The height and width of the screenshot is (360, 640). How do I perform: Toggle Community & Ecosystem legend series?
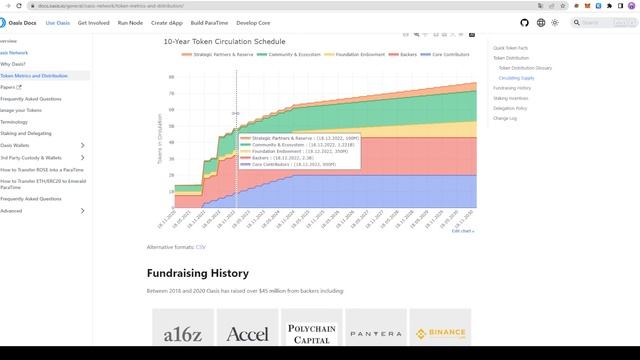coord(289,54)
